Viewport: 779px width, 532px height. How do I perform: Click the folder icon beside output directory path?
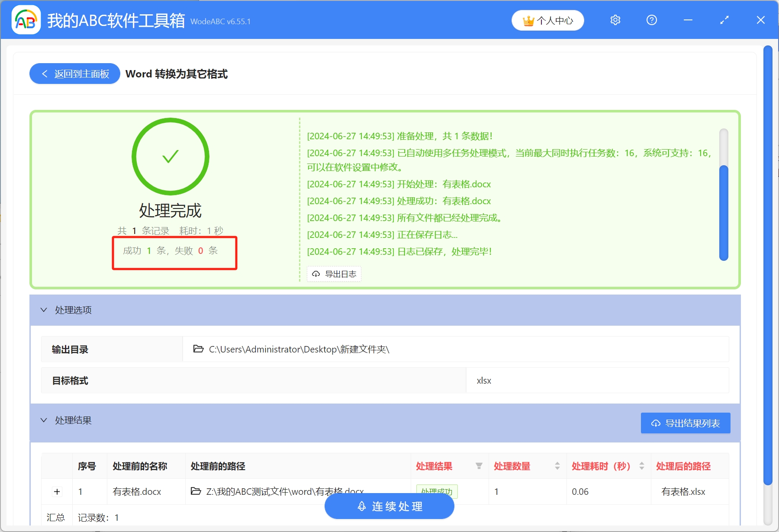(198, 349)
